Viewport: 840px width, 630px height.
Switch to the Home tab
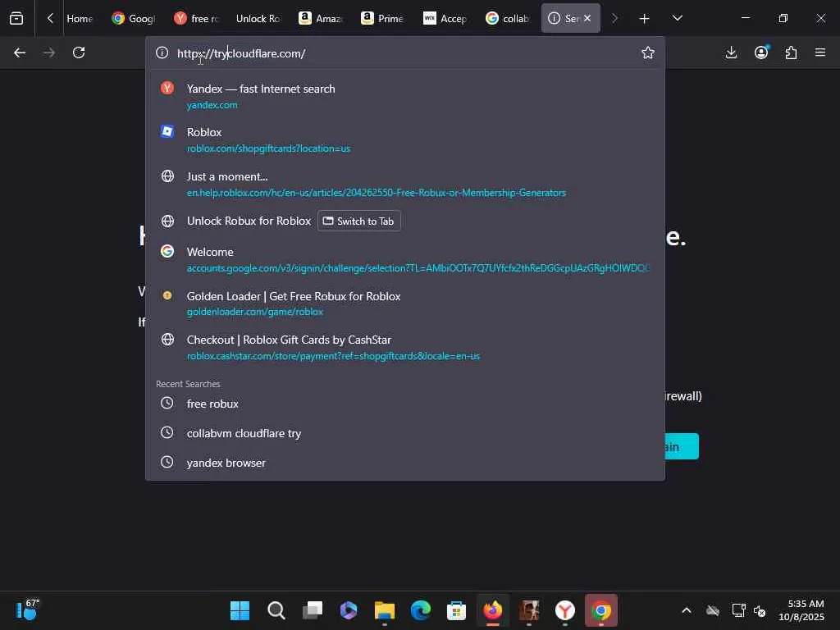tap(80, 18)
